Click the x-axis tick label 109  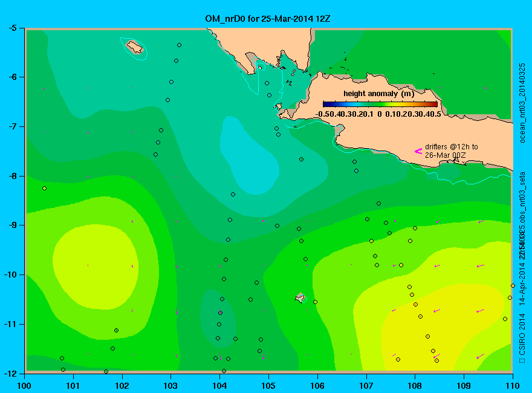click(x=464, y=386)
